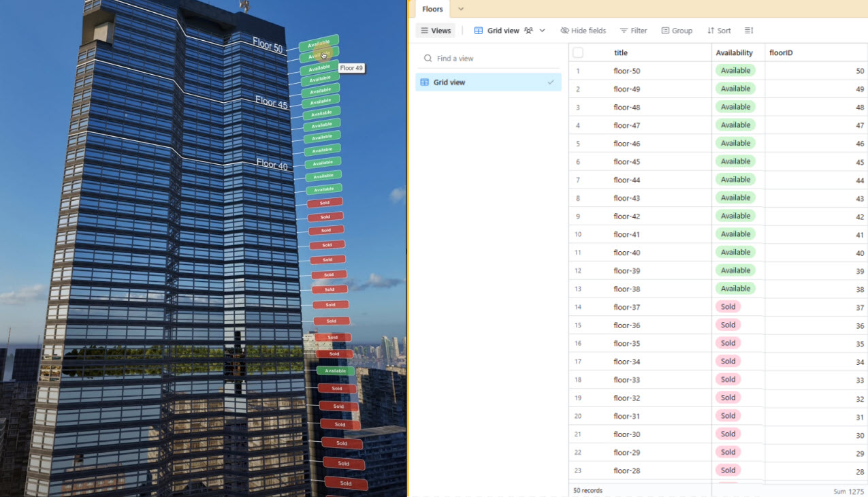Viewport: 868px width, 497px height.
Task: Click the collaborators icon beside Grid view
Action: point(528,31)
